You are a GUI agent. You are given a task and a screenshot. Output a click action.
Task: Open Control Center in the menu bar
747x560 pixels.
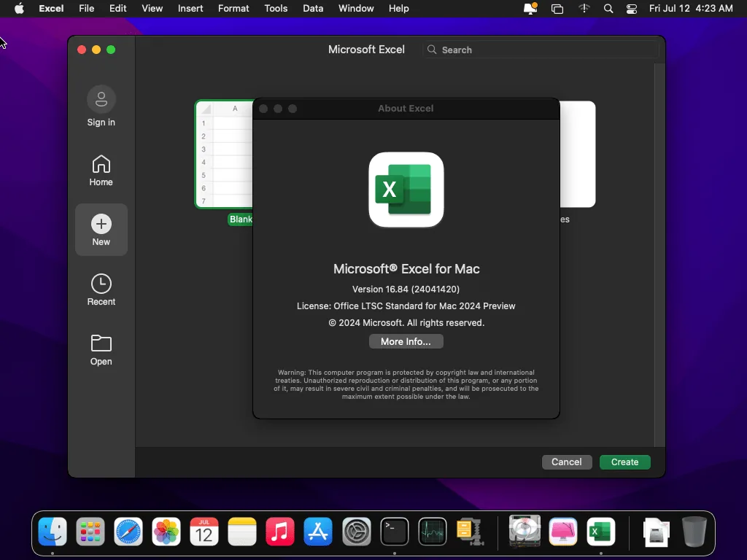pos(632,9)
